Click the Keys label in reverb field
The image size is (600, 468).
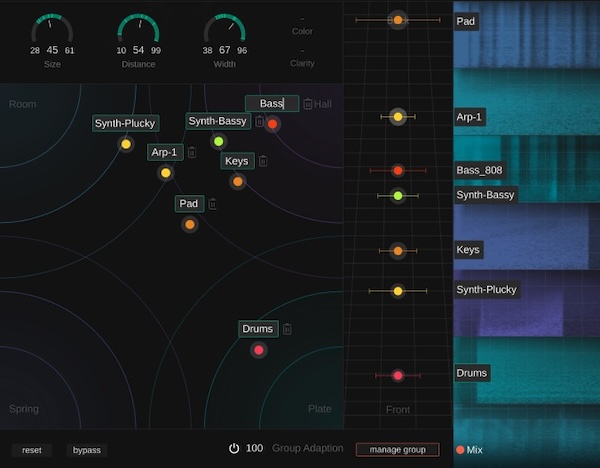[237, 161]
